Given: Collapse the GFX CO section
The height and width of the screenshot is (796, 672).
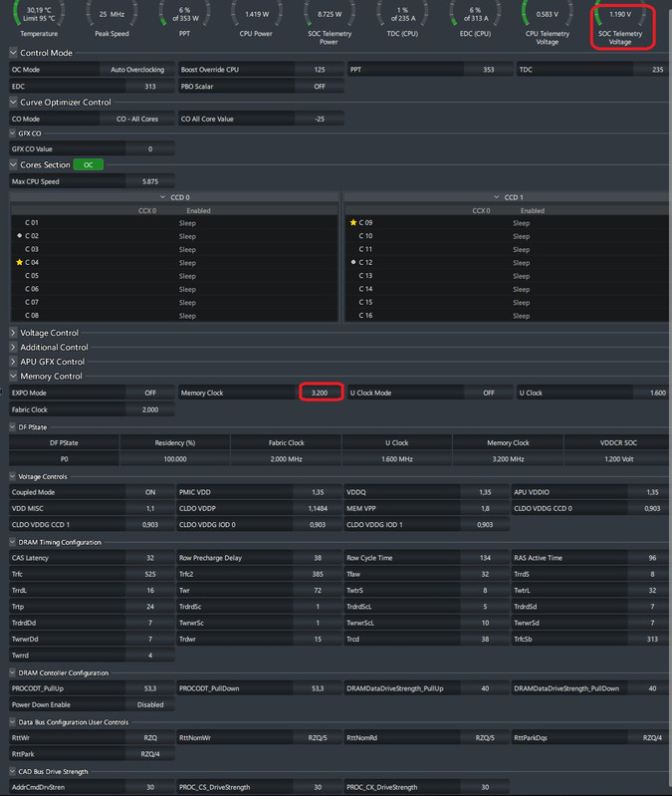Looking at the screenshot, I should pos(13,133).
